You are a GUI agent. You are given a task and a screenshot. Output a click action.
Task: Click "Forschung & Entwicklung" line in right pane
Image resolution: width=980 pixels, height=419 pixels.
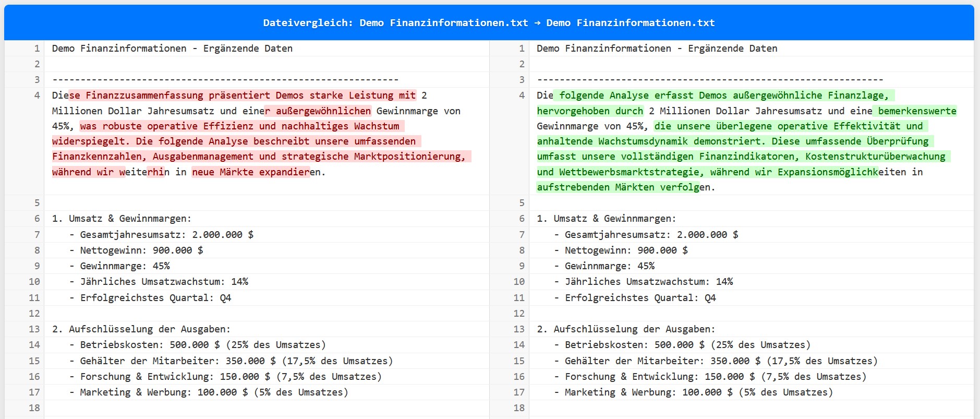point(715,377)
